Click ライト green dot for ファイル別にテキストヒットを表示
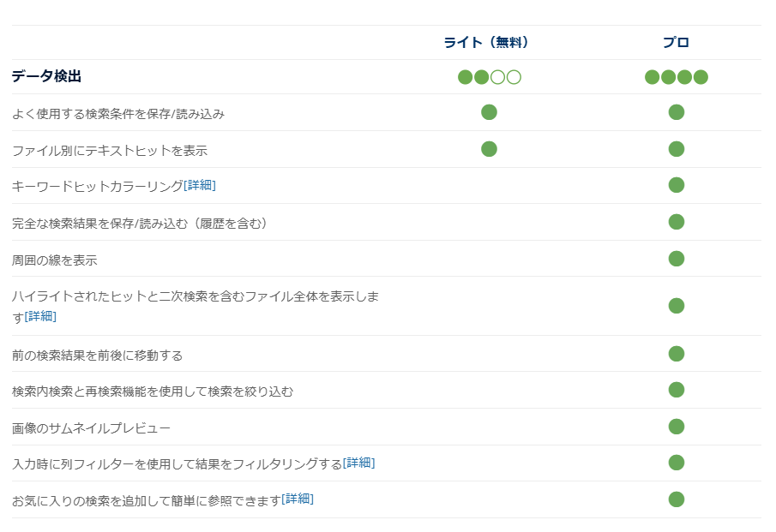This screenshot has width=776, height=532. [x=489, y=149]
